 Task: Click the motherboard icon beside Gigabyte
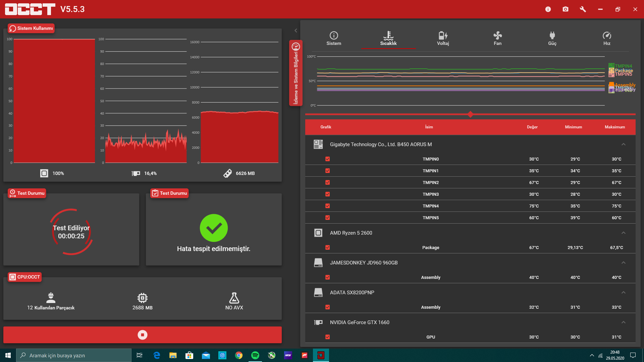318,144
